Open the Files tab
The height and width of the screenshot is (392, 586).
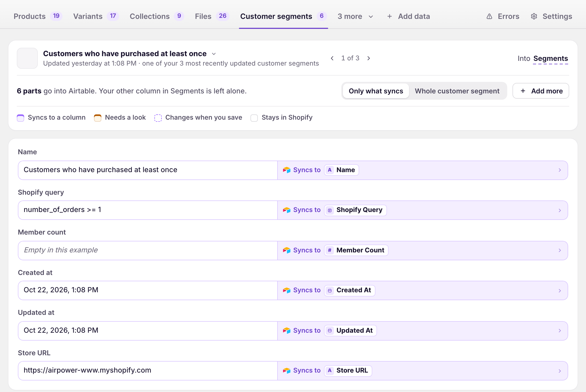[x=212, y=16]
